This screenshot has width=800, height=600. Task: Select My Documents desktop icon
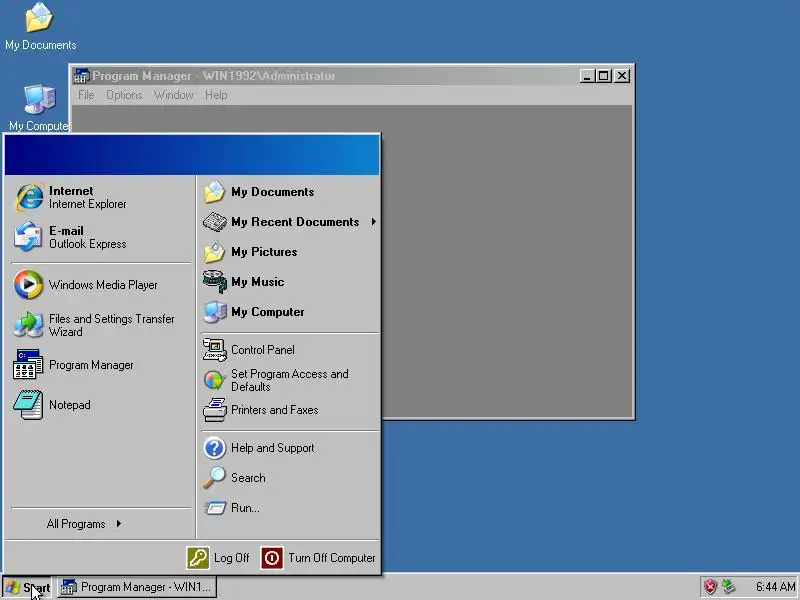40,27
